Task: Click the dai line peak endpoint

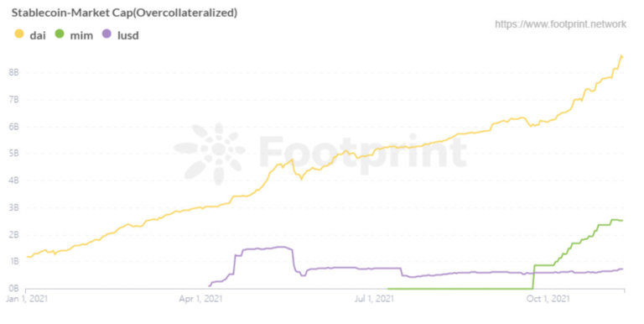Action: [621, 56]
